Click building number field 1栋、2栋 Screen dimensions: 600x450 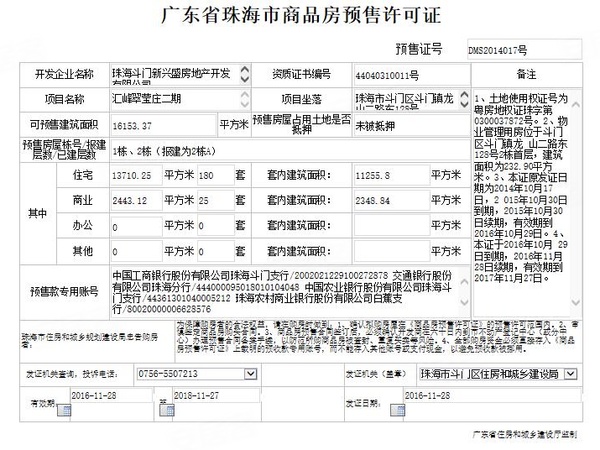290,151
